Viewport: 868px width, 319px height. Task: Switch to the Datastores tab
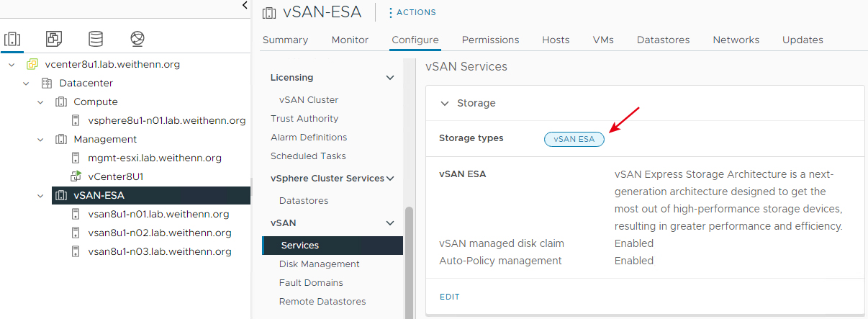[x=663, y=40]
